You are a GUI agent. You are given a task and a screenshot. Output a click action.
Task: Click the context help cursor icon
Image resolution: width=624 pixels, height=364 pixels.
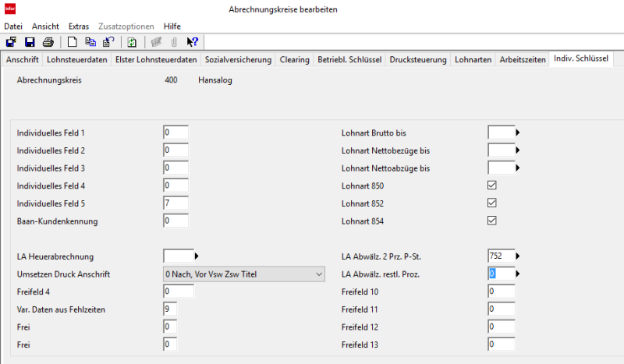click(192, 42)
